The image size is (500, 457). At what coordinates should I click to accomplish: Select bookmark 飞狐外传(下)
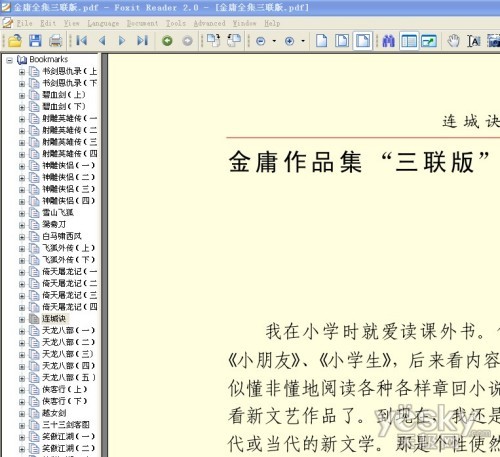coord(68,260)
